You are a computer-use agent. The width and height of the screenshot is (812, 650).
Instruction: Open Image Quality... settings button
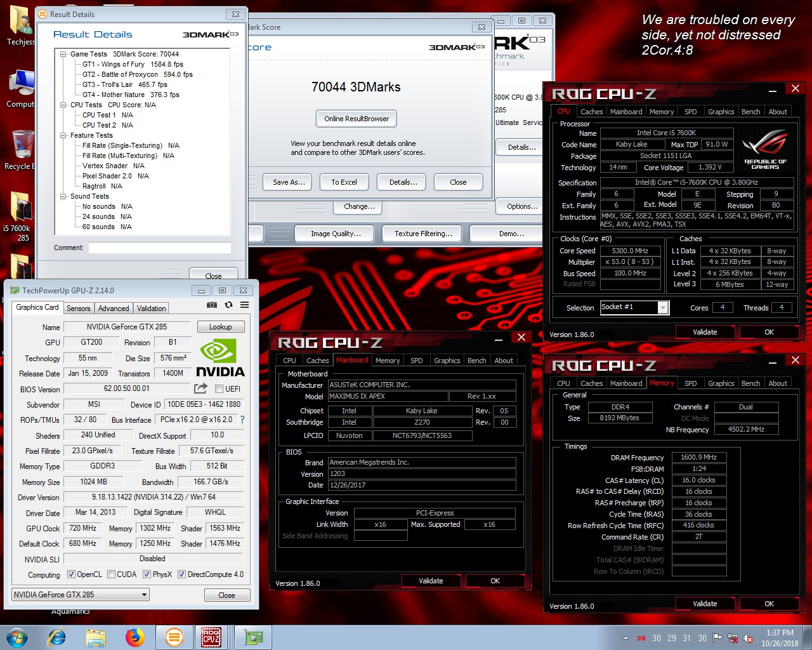coord(336,234)
